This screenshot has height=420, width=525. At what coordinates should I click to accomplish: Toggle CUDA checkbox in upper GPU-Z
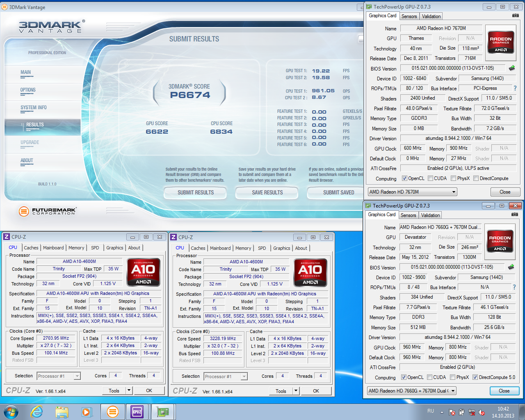coord(430,178)
